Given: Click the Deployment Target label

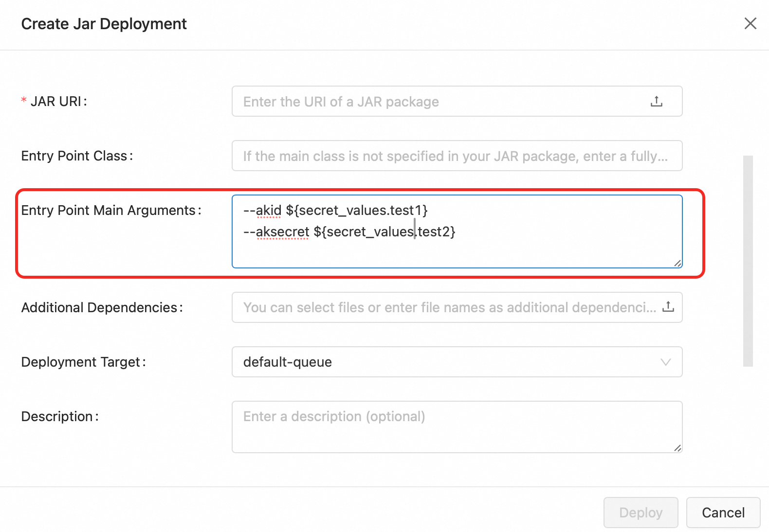Looking at the screenshot, I should [81, 362].
